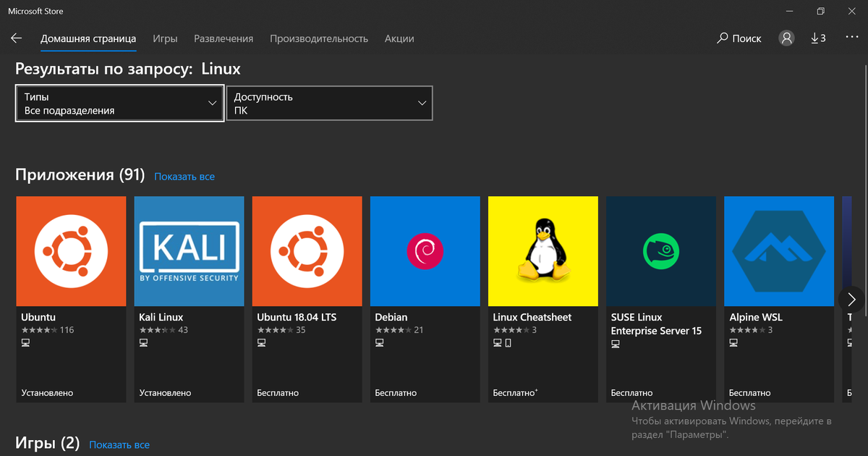The width and height of the screenshot is (868, 456).
Task: Restore down the Microsoft Store window
Action: pyautogui.click(x=820, y=11)
